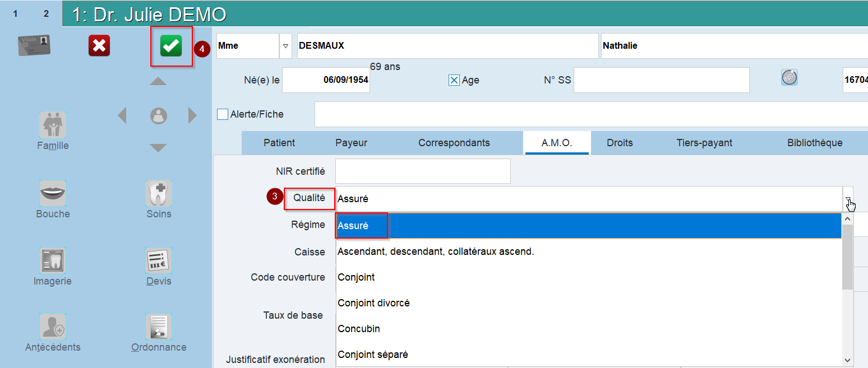This screenshot has height=368, width=868.
Task: Switch to the Payeur tab
Action: [x=352, y=143]
